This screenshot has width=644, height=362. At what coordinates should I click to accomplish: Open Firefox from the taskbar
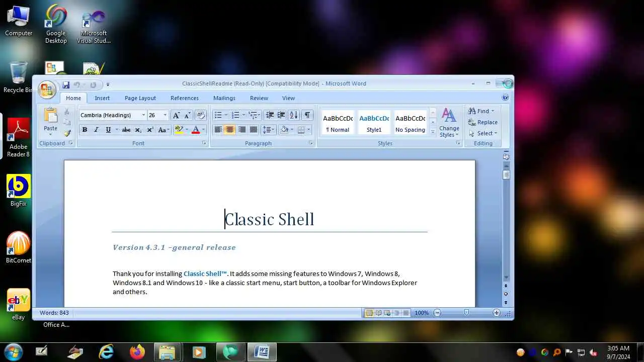(137, 352)
